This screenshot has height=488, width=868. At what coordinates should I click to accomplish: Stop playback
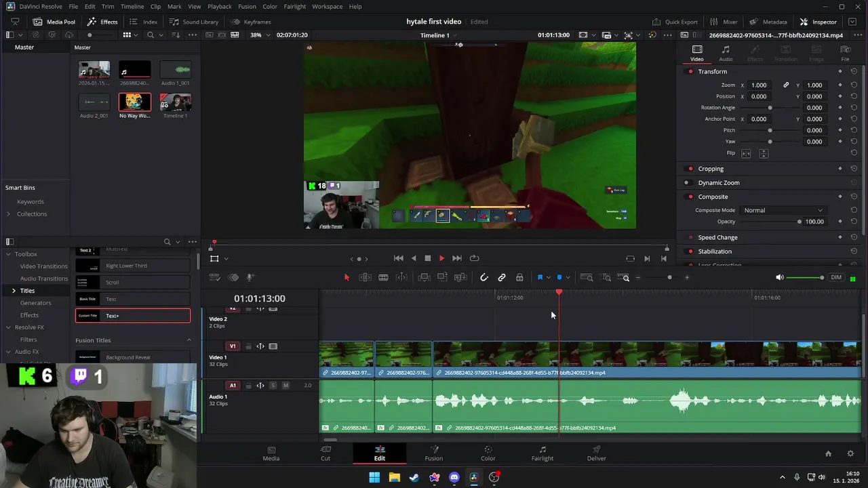(x=427, y=258)
